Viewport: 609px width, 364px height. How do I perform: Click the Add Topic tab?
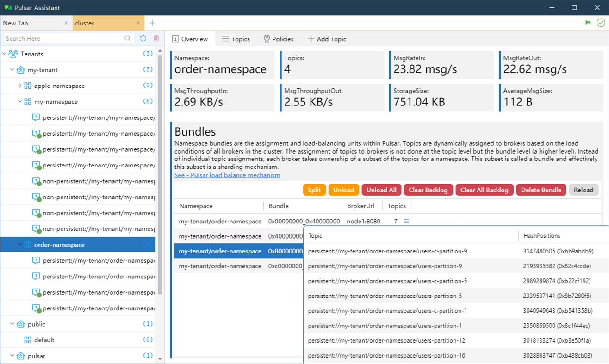click(x=327, y=39)
